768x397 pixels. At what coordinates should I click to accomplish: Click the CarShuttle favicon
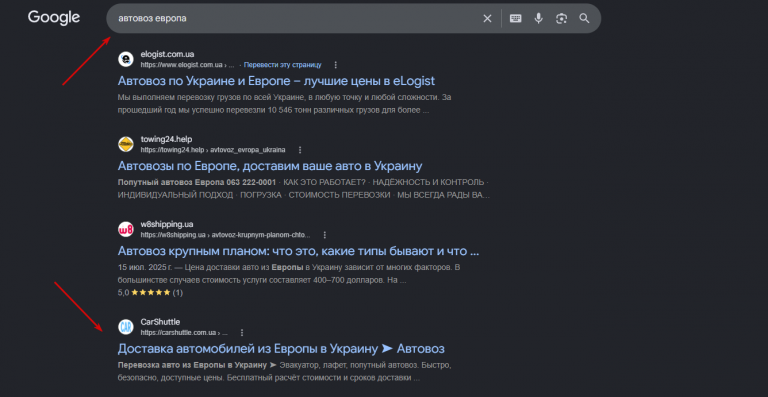coord(126,327)
